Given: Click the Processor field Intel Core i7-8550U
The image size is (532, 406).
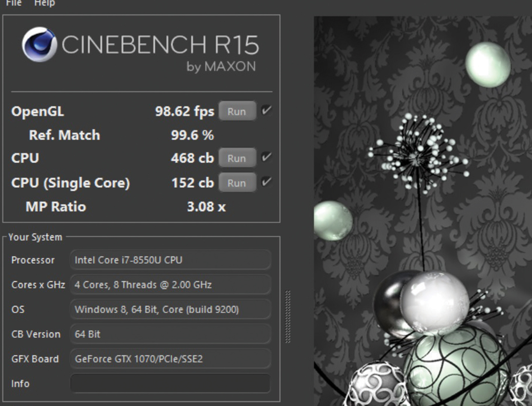Looking at the screenshot, I should pyautogui.click(x=170, y=260).
